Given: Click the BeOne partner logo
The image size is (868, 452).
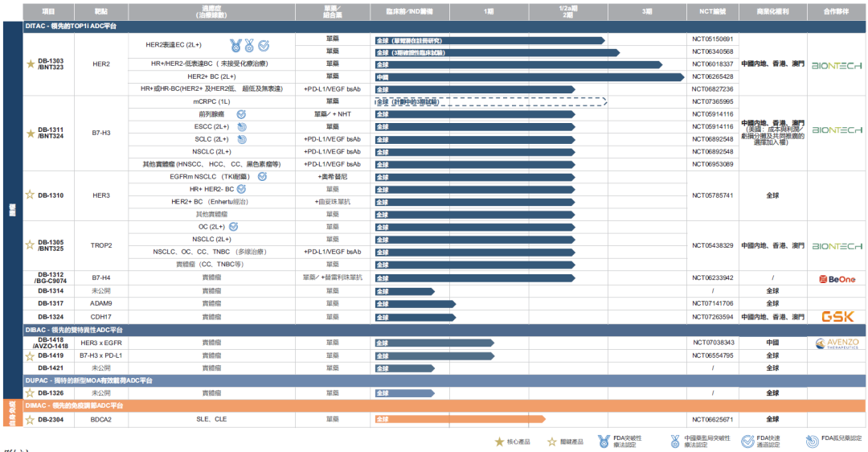Looking at the screenshot, I should [x=837, y=278].
